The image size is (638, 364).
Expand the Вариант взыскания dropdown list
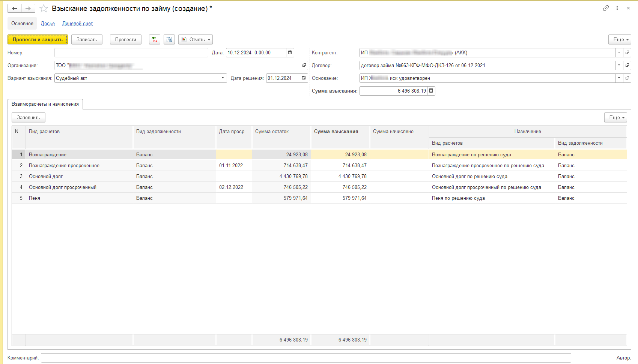(223, 78)
